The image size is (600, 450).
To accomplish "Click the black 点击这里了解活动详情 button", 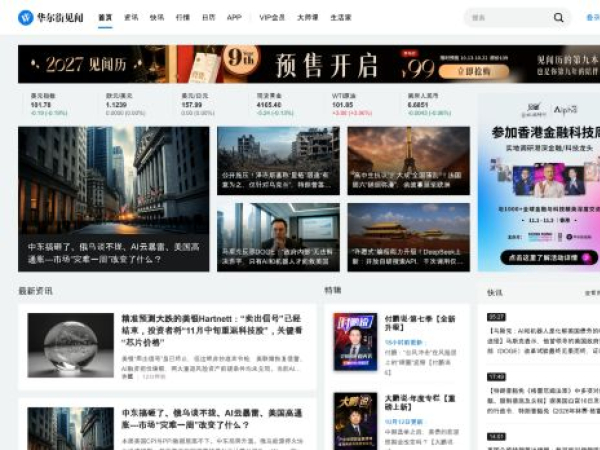I will (549, 258).
